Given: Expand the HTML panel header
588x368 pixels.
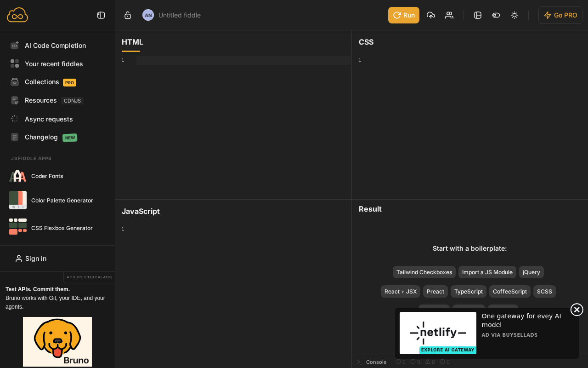Looking at the screenshot, I should (x=132, y=42).
